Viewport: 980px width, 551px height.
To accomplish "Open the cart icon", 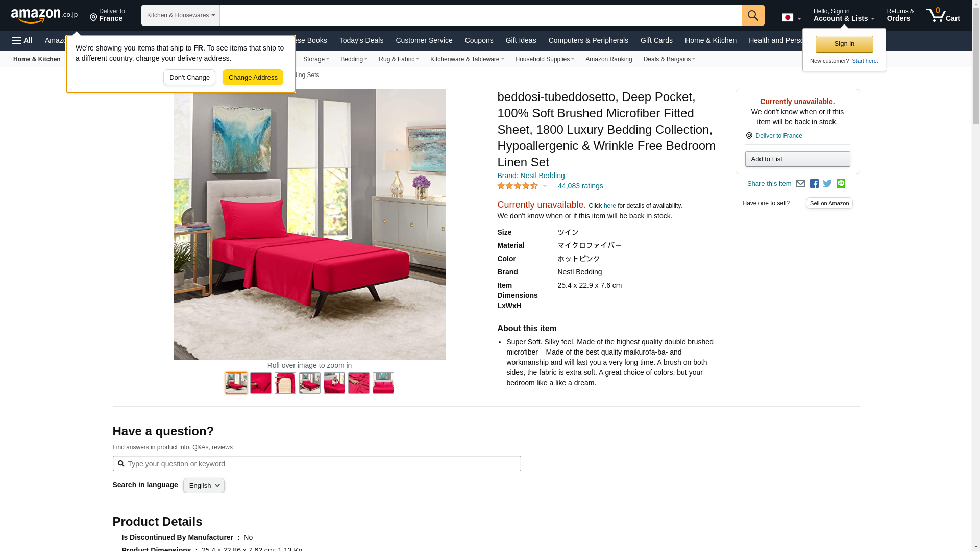I will click(x=943, y=15).
